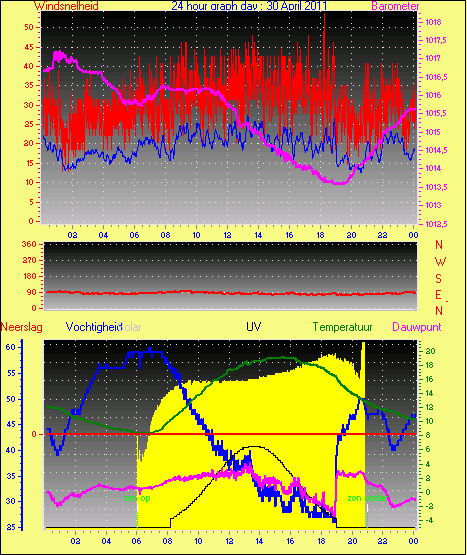Click the 20 value on temperature axis
The height and width of the screenshot is (555, 467).
(430, 351)
